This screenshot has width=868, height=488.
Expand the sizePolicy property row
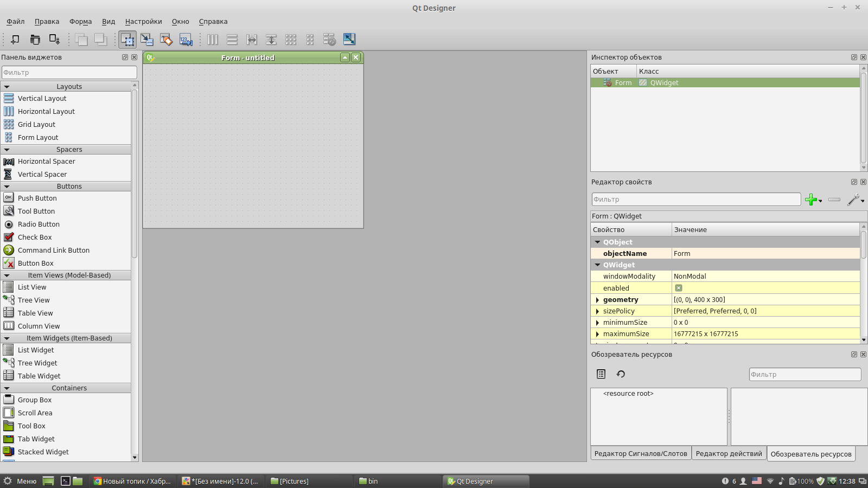tap(597, 311)
